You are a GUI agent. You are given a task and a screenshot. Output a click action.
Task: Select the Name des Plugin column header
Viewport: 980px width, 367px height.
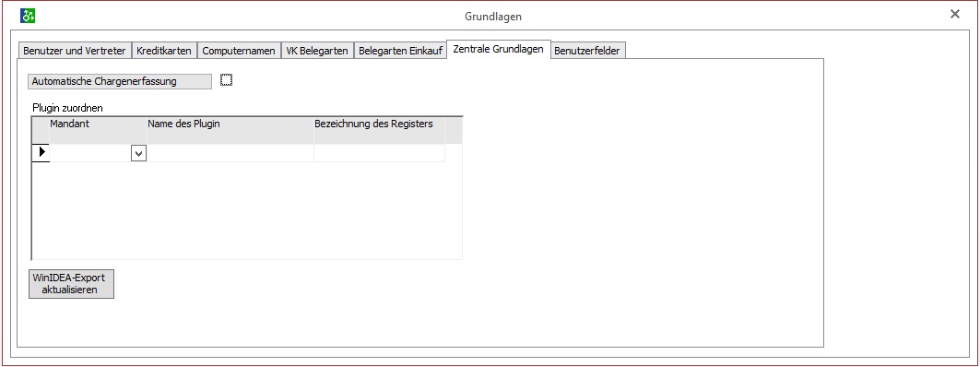230,130
